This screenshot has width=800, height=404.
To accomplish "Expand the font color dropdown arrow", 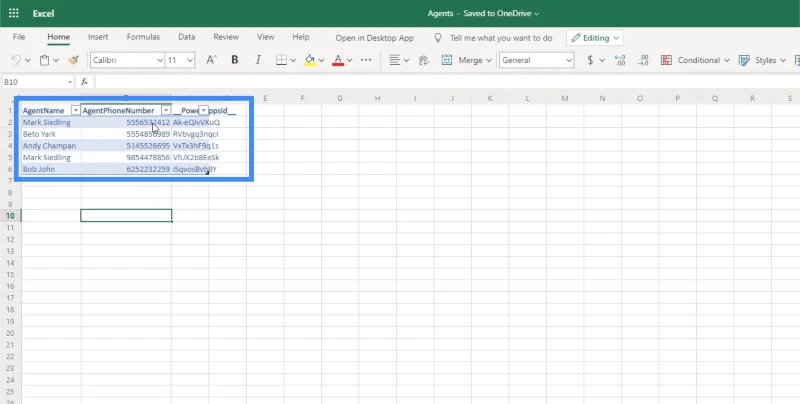I will (x=349, y=60).
